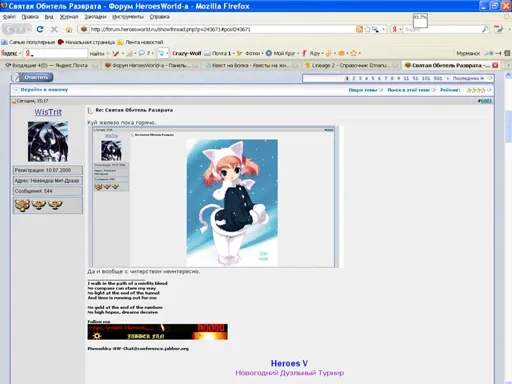Open Закладки menu
This screenshot has height=384, width=512.
tap(95, 17)
